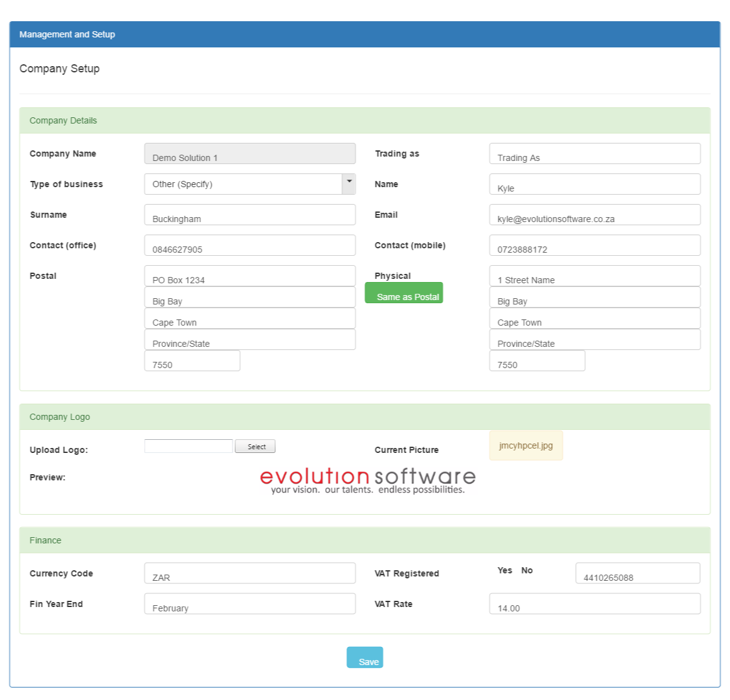Click the Company Details section header
The image size is (730, 700).
coord(365,120)
